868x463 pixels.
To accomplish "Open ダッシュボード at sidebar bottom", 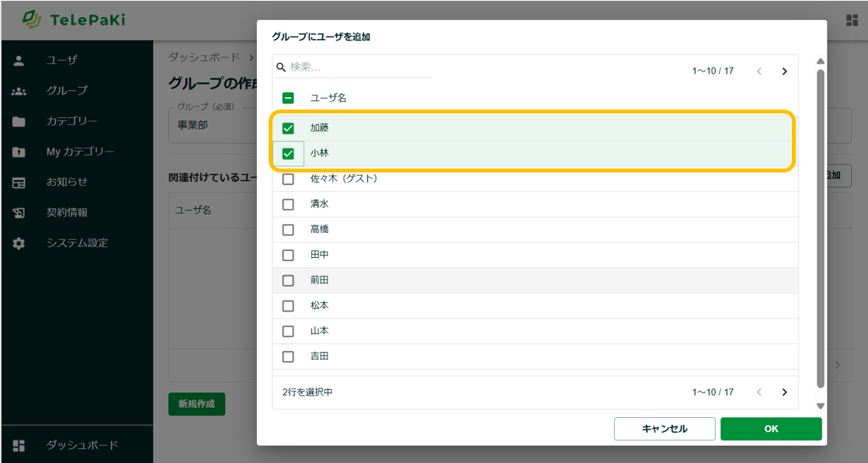I will pyautogui.click(x=82, y=445).
